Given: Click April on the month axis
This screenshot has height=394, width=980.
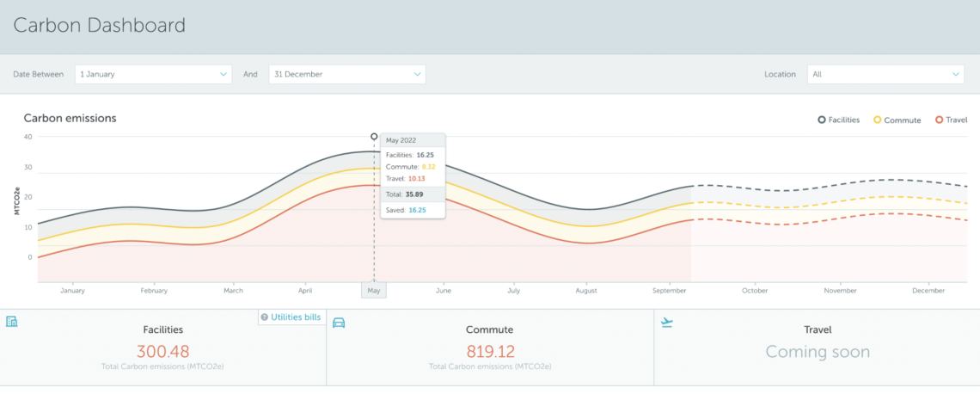Looking at the screenshot, I should (x=305, y=291).
